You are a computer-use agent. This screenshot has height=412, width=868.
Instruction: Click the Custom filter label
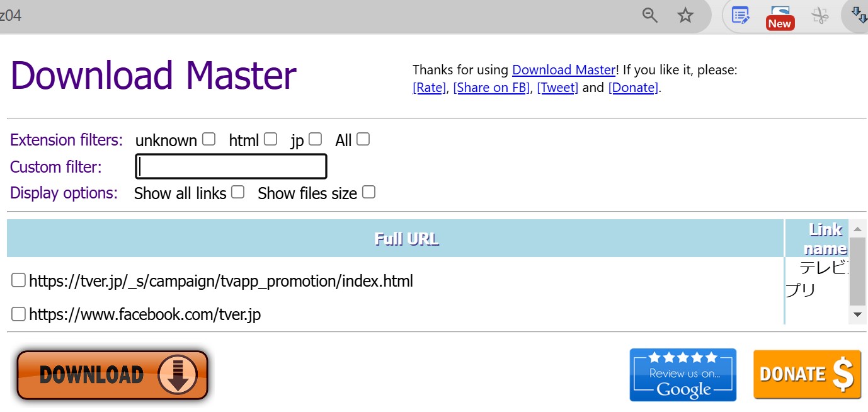point(56,167)
